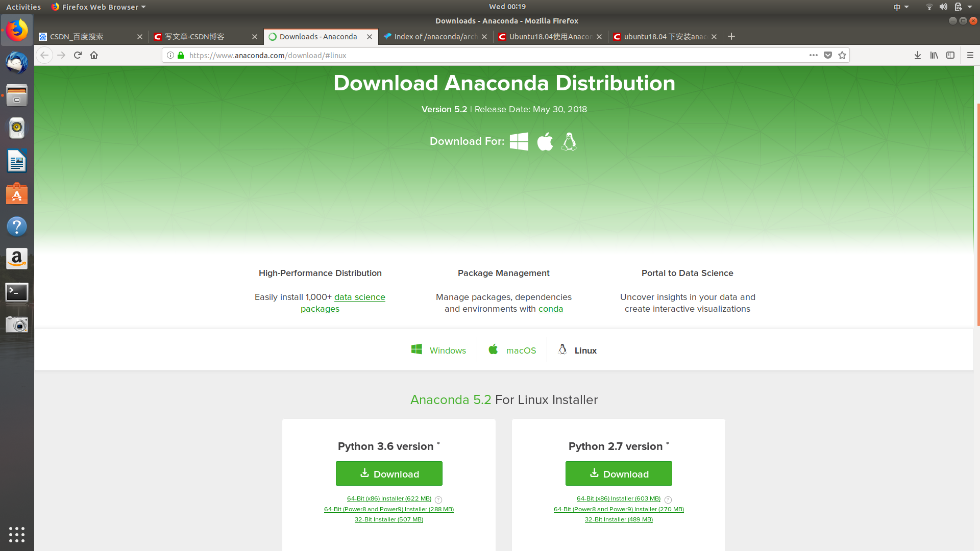
Task: Click Download button for Python 2.7 version
Action: 619,473
